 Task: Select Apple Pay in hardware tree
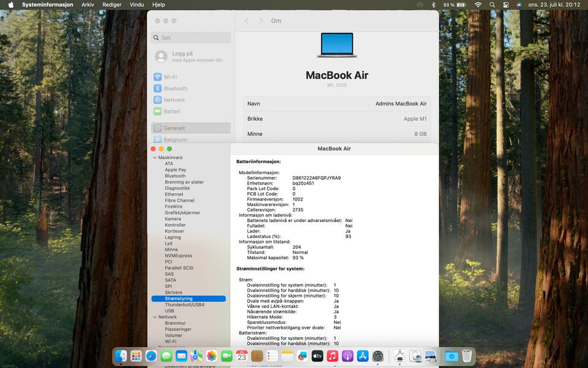coord(176,170)
